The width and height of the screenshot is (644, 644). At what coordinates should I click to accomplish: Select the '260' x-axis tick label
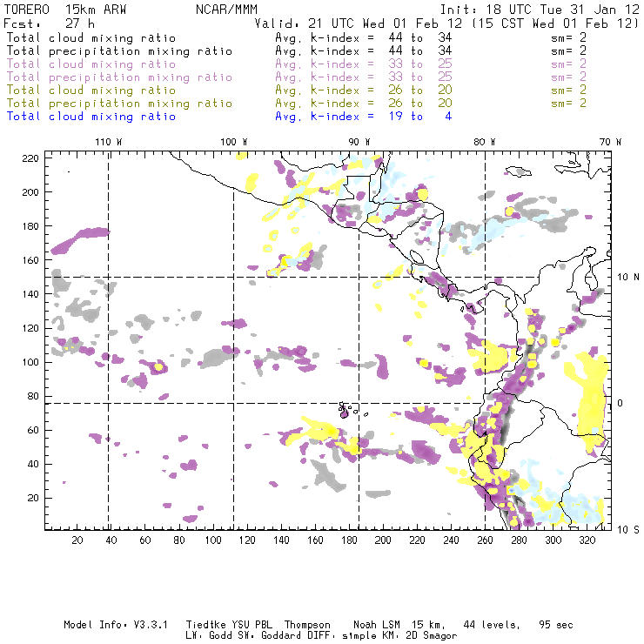(x=485, y=540)
